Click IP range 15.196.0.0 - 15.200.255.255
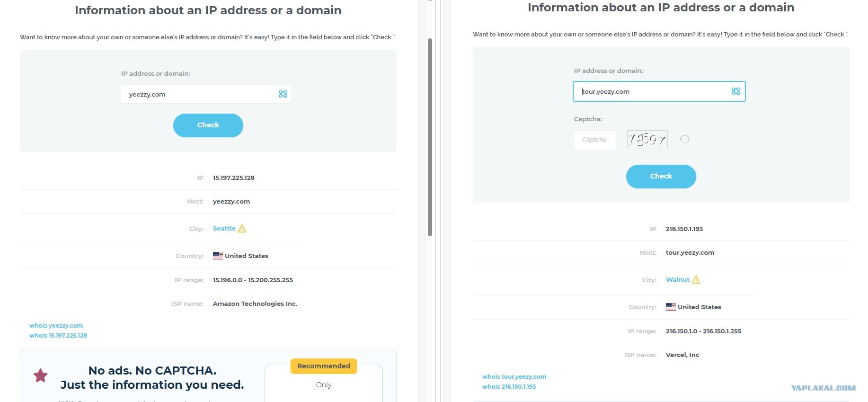 pyautogui.click(x=253, y=280)
